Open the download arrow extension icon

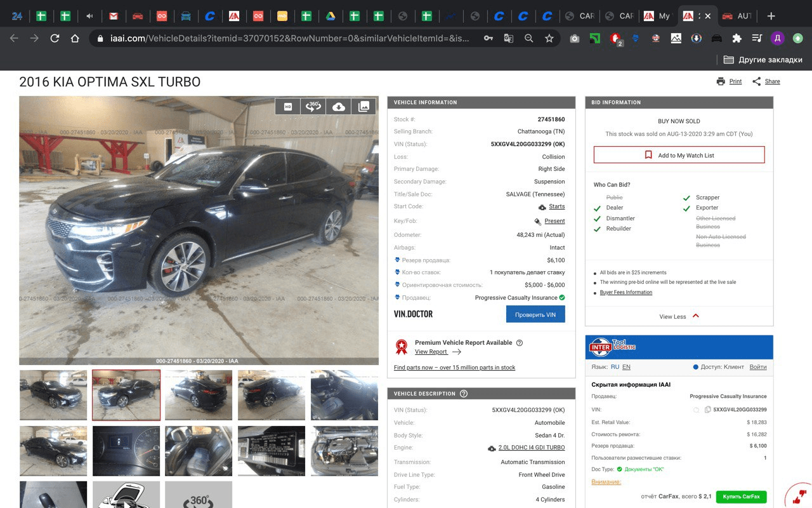point(696,38)
